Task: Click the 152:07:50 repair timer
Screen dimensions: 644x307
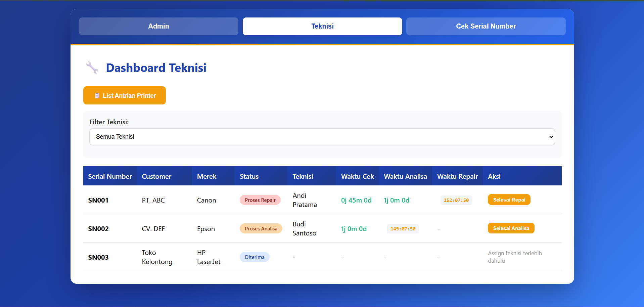Action: point(456,200)
